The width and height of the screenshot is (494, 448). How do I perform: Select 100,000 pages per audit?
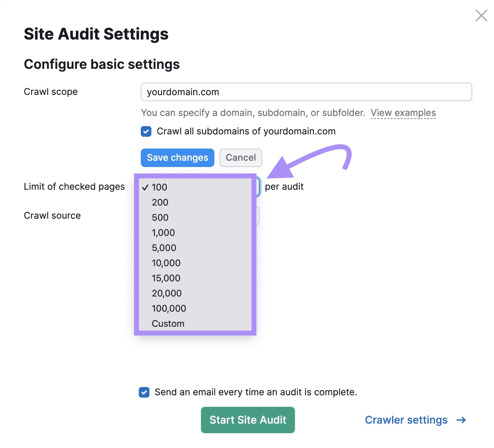[169, 308]
